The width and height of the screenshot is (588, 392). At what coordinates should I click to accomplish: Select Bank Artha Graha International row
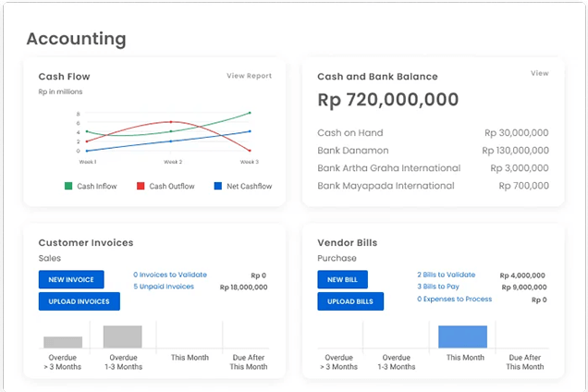[432, 167]
